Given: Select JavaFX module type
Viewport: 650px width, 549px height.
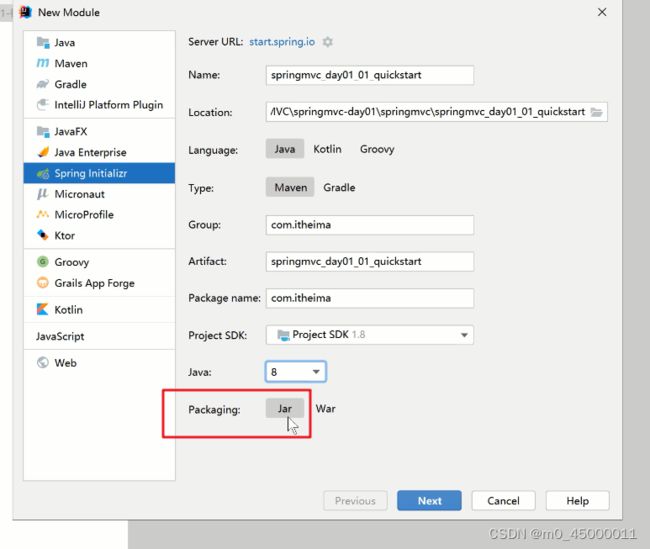Looking at the screenshot, I should [x=99, y=131].
